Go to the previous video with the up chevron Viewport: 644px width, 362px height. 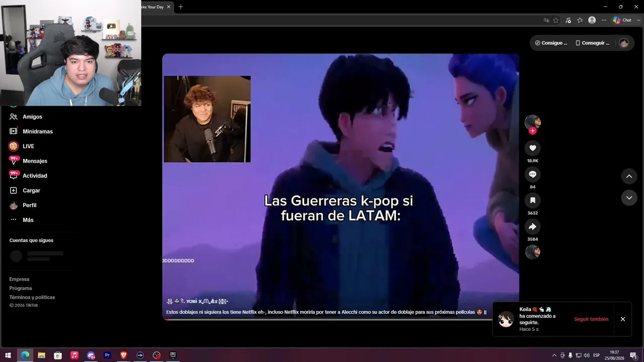click(x=629, y=176)
